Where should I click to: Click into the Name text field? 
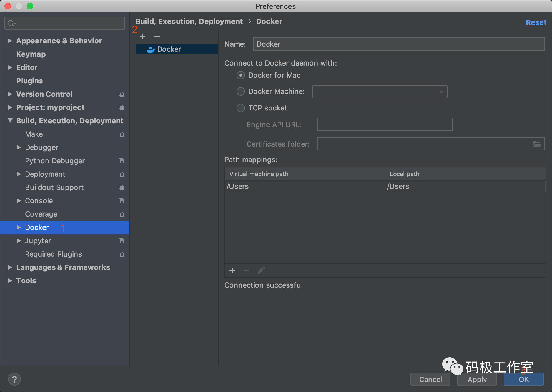[398, 44]
